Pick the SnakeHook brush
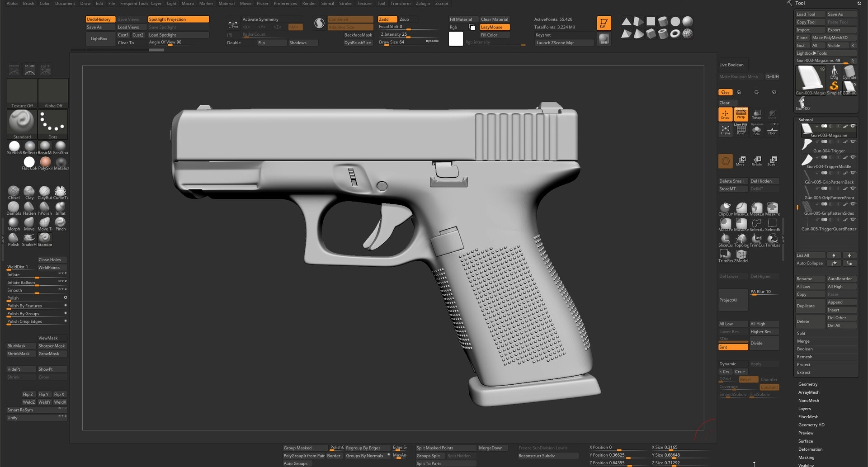This screenshot has width=868, height=467. 29,238
